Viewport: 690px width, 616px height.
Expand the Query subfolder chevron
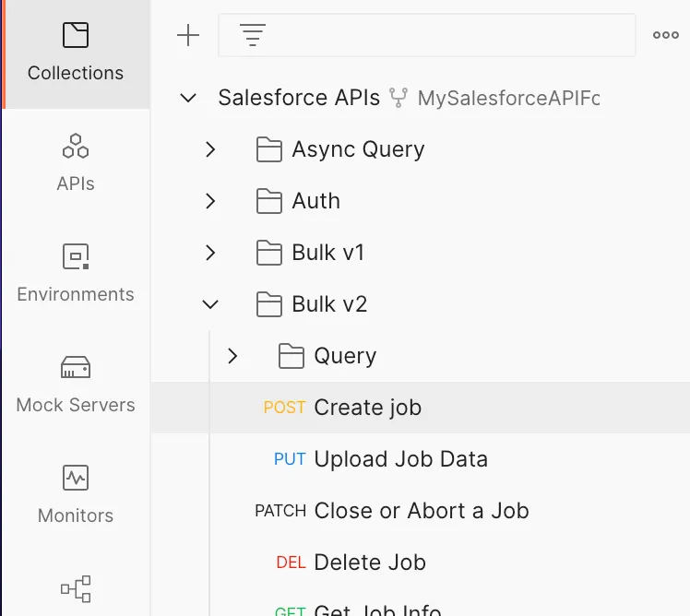tap(232, 356)
